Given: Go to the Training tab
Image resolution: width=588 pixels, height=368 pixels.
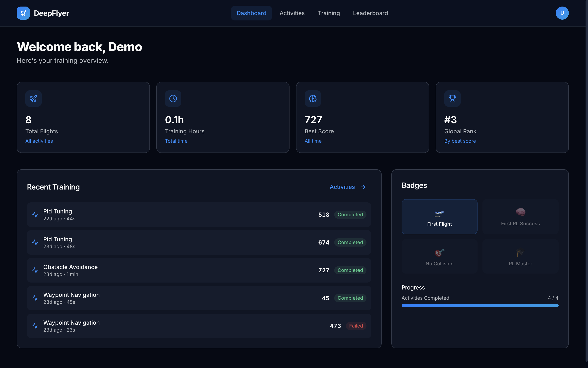Looking at the screenshot, I should 329,13.
